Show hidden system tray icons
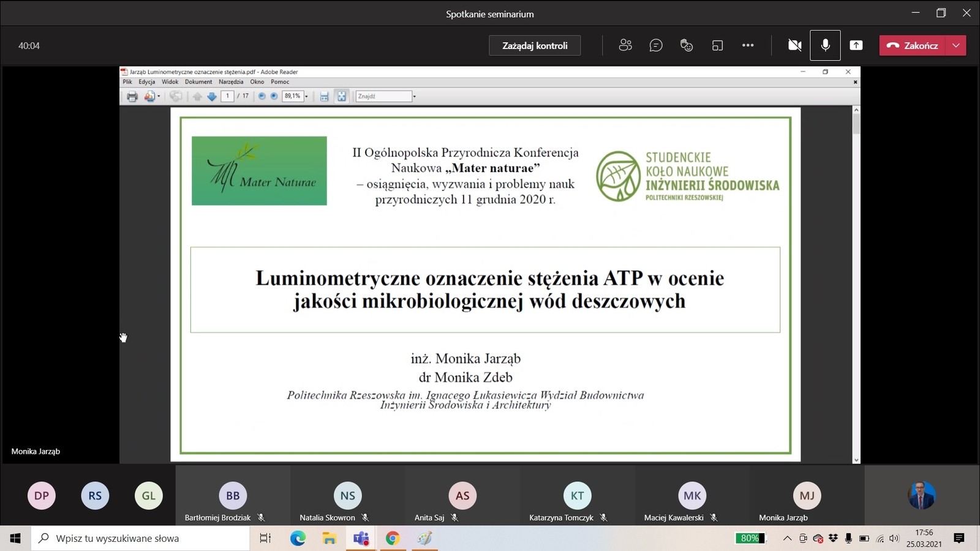Image resolution: width=980 pixels, height=551 pixels. tap(787, 538)
